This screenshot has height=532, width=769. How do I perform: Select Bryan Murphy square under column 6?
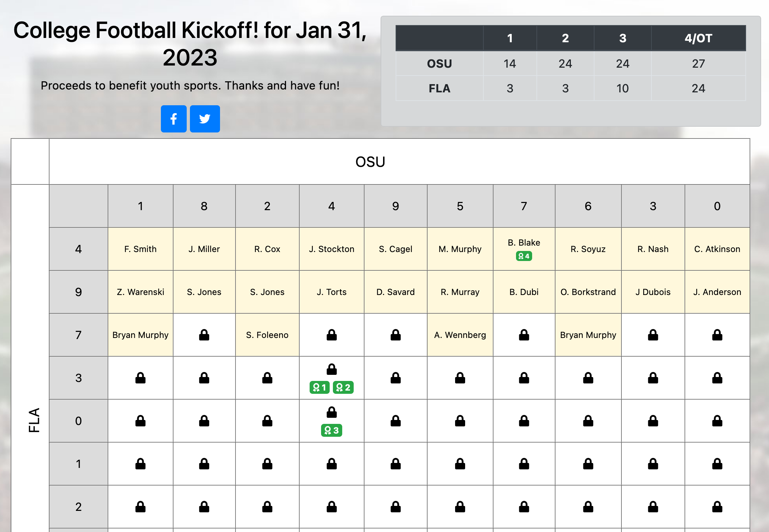click(x=588, y=335)
